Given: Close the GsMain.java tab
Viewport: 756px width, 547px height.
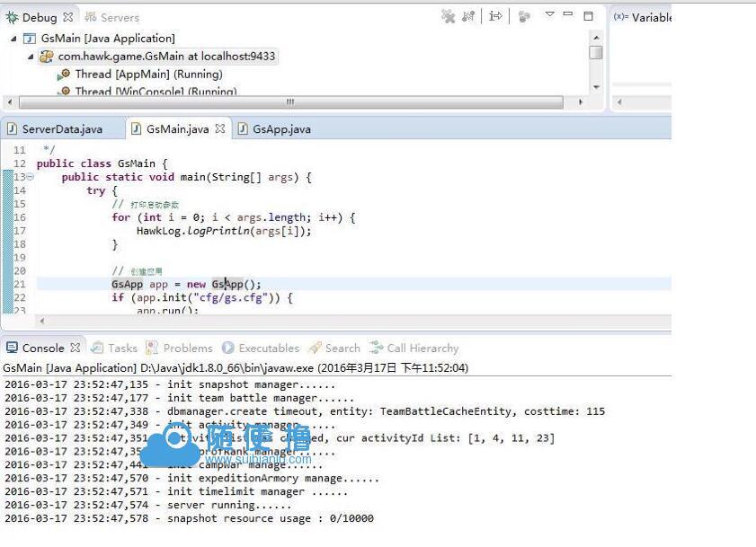Looking at the screenshot, I should click(x=220, y=128).
